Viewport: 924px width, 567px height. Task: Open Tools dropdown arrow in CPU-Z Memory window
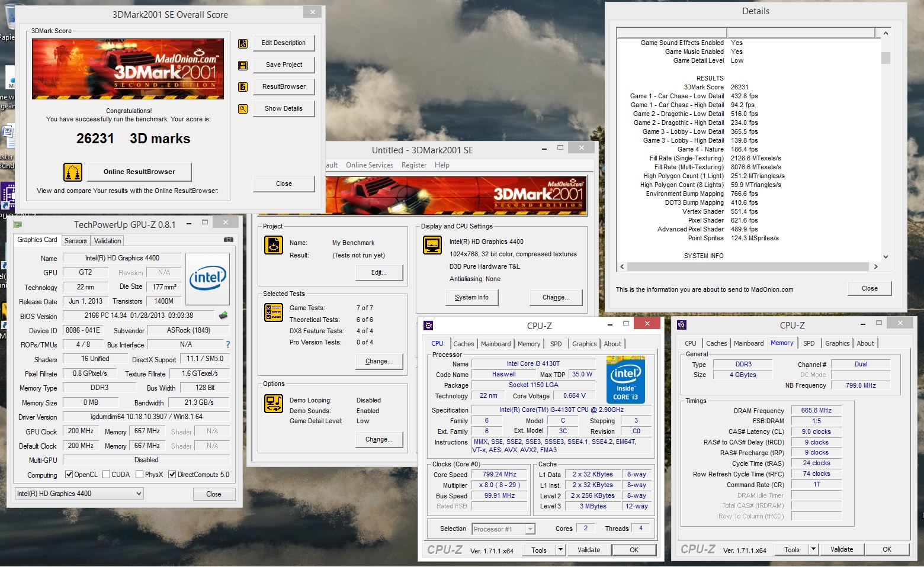click(x=813, y=549)
